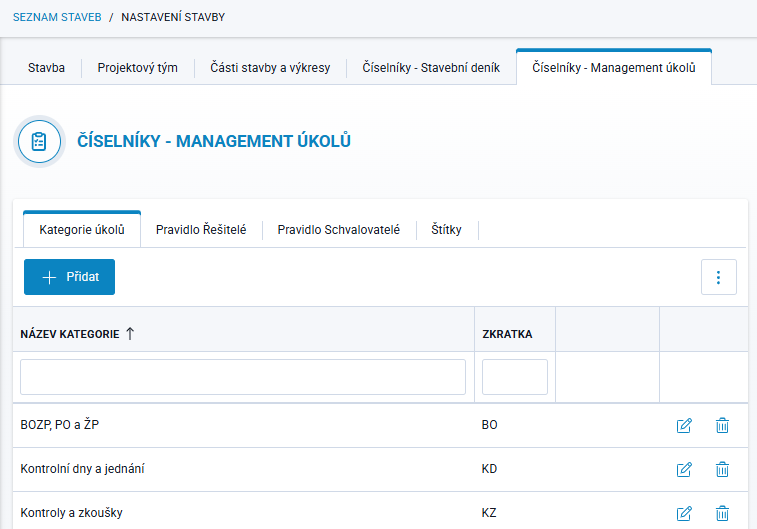Open the Pravidlo Schvalovatelé sub-tab
The width and height of the screenshot is (757, 529).
click(338, 230)
